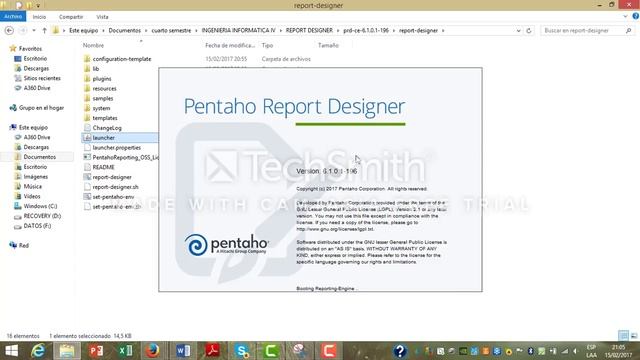
Task: Open PowerPoint from the taskbar
Action: coord(96,351)
